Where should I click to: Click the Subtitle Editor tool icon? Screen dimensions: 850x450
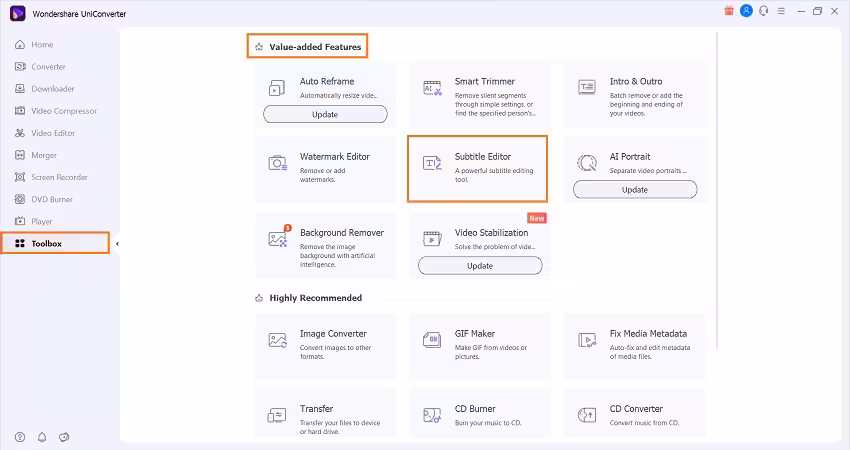click(432, 163)
